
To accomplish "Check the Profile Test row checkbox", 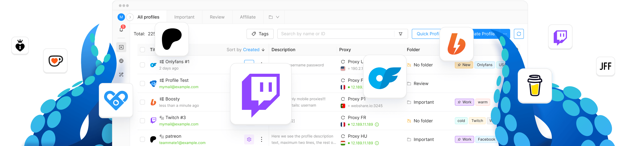I will click(x=142, y=83).
